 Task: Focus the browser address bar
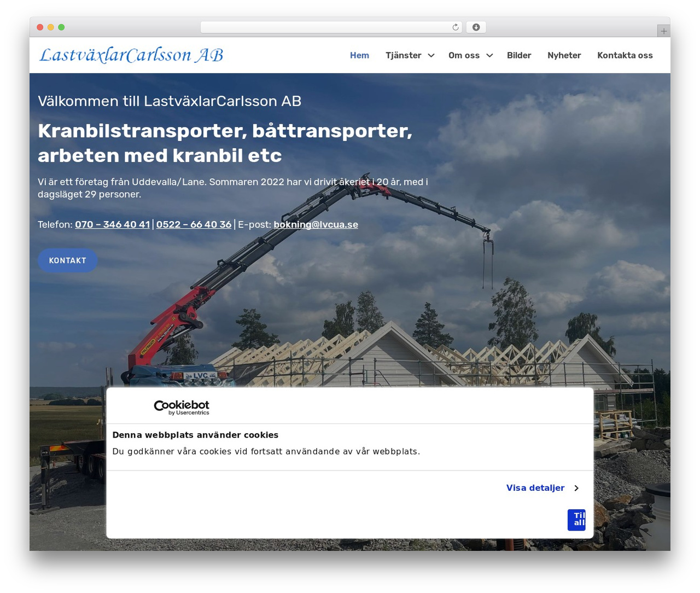331,27
